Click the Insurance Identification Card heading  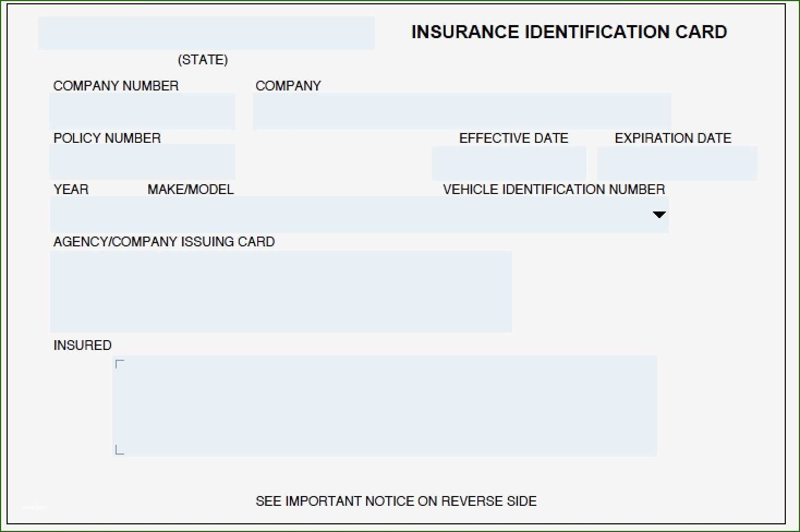569,32
